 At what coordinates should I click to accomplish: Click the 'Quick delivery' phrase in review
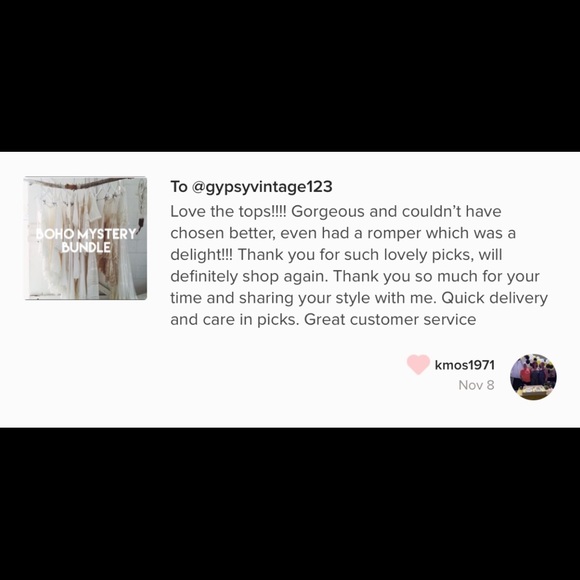coord(495,298)
